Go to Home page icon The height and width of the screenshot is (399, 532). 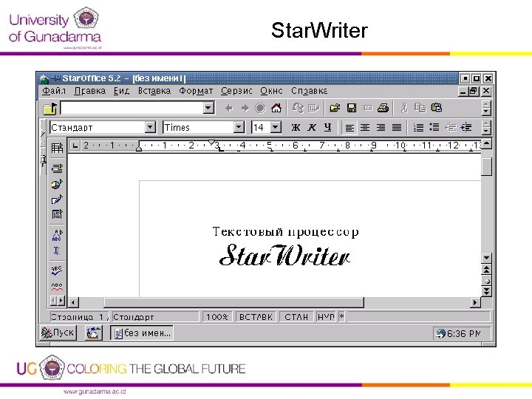pos(276,108)
